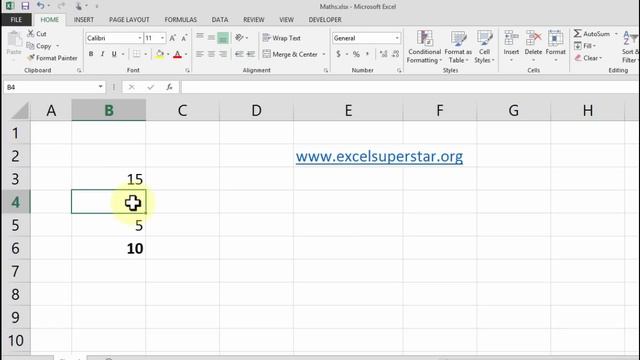
Task: Toggle underline formatting
Action: coord(114,54)
